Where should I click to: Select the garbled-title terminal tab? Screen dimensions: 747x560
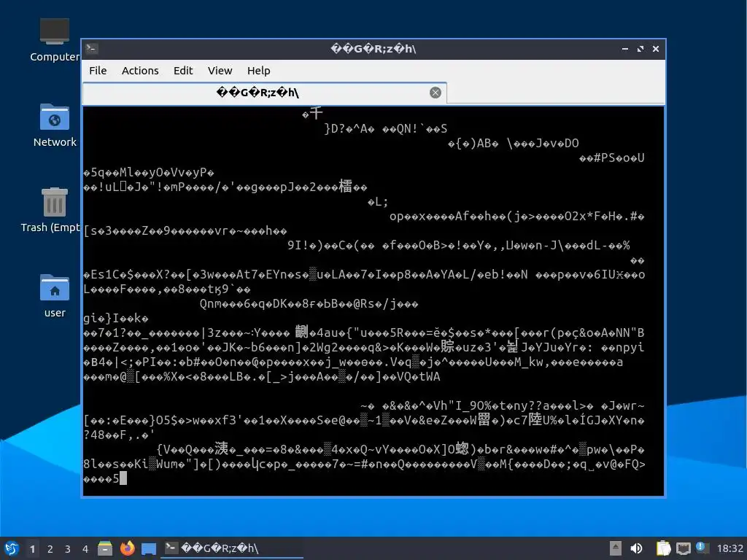tap(265, 93)
